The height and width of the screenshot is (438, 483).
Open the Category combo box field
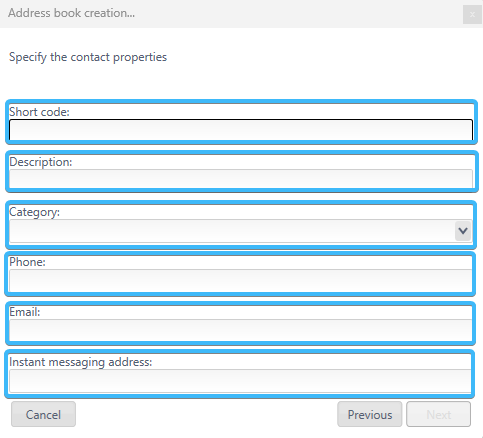[240, 231]
